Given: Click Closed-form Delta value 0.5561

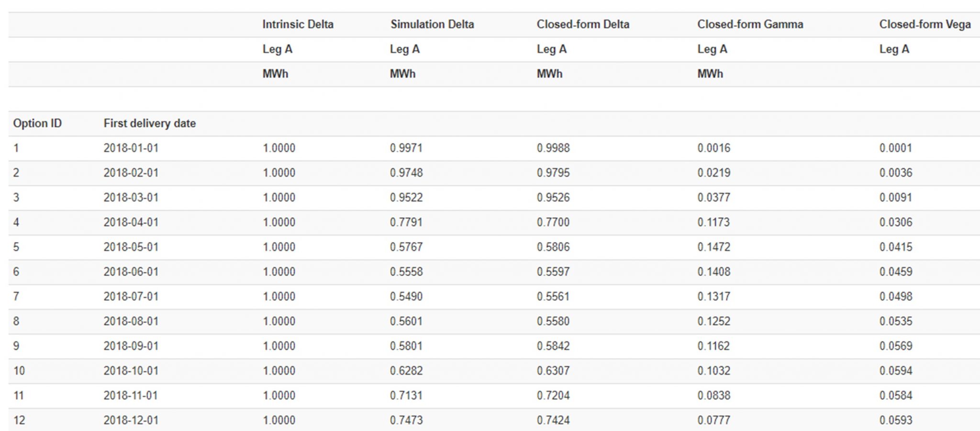Looking at the screenshot, I should (x=553, y=297).
